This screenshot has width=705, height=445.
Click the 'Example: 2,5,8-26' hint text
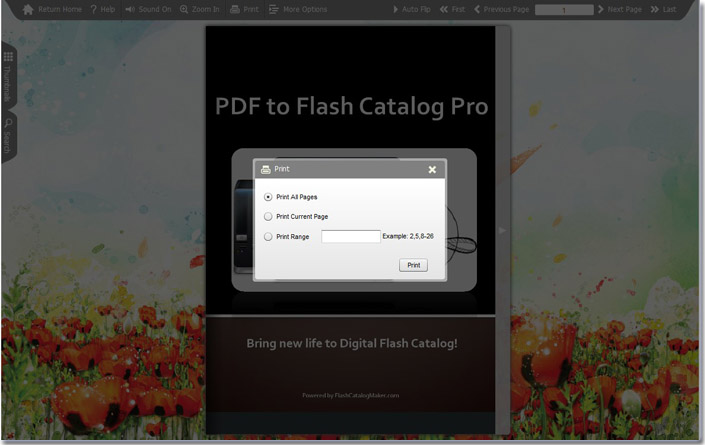point(408,236)
